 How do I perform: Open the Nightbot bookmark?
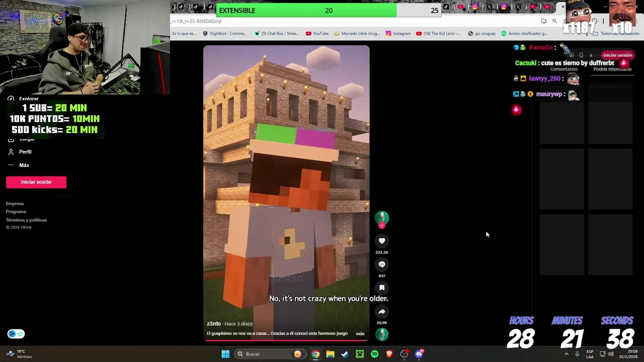(224, 34)
